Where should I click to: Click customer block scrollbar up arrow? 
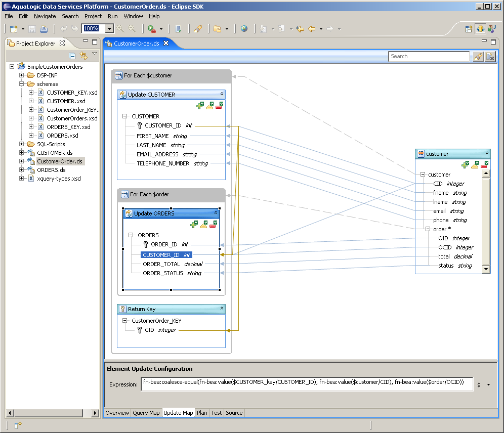pyautogui.click(x=486, y=174)
